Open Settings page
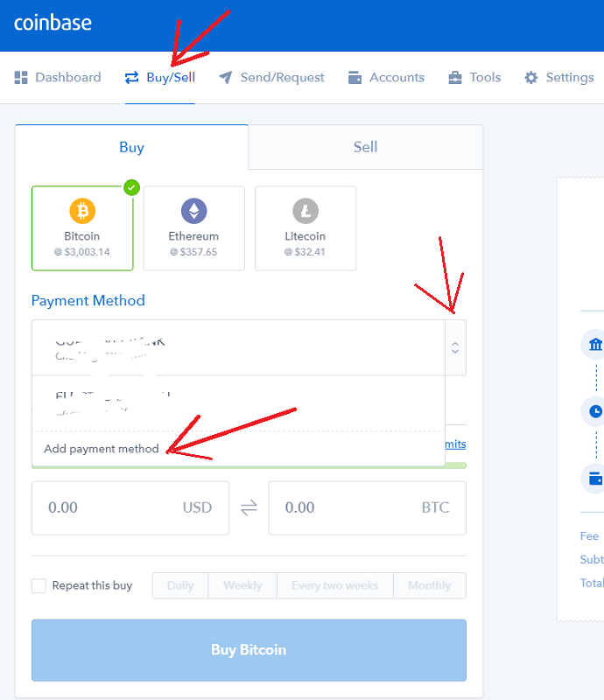 pos(558,78)
